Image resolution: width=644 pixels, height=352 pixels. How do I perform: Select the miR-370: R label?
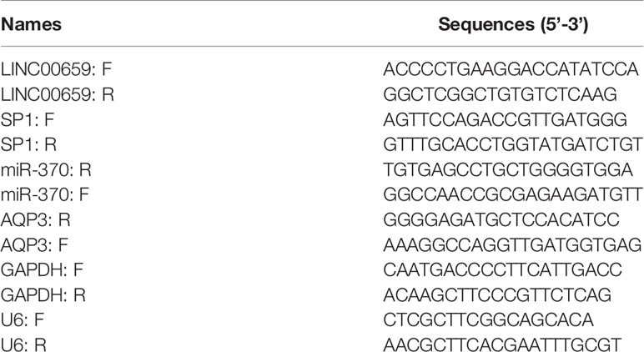[46, 169]
